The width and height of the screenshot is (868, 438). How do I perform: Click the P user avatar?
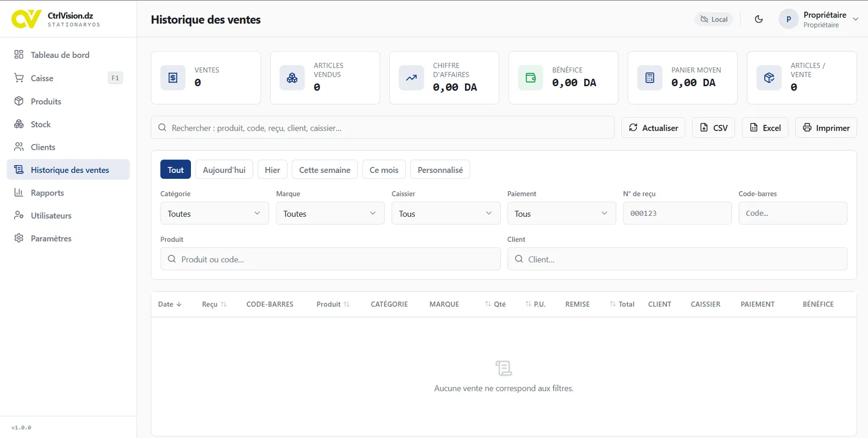coord(789,19)
